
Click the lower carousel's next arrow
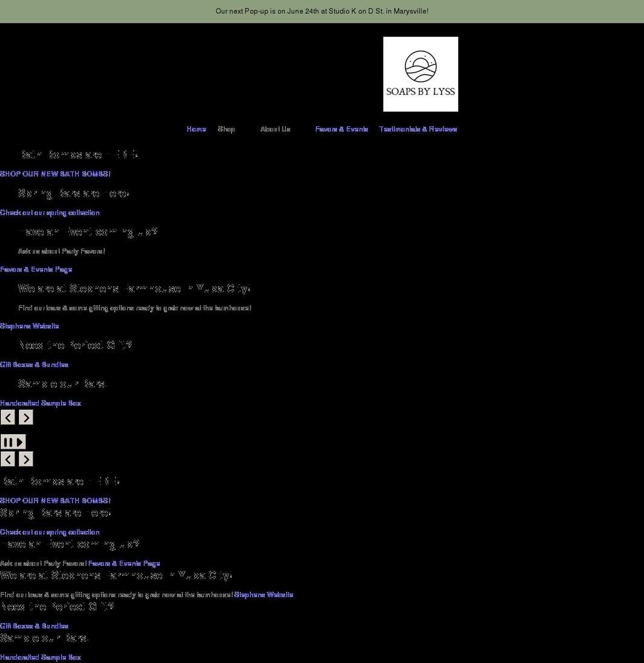tap(25, 459)
